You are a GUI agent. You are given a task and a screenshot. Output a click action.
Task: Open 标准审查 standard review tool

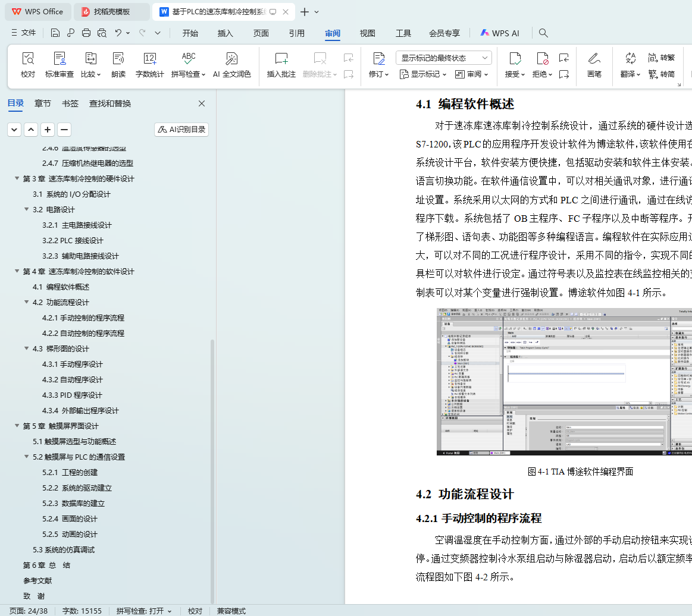coord(59,64)
